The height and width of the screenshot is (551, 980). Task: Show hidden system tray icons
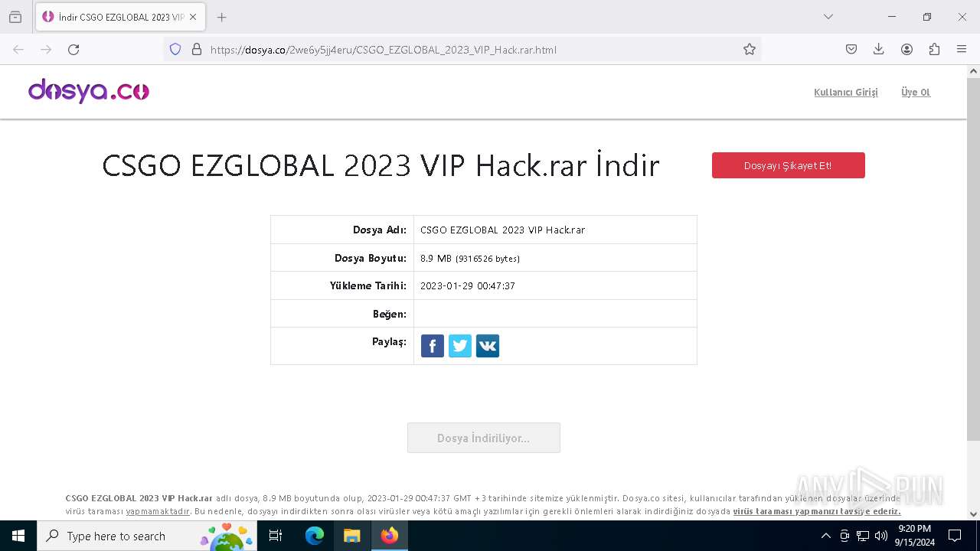[x=826, y=536]
